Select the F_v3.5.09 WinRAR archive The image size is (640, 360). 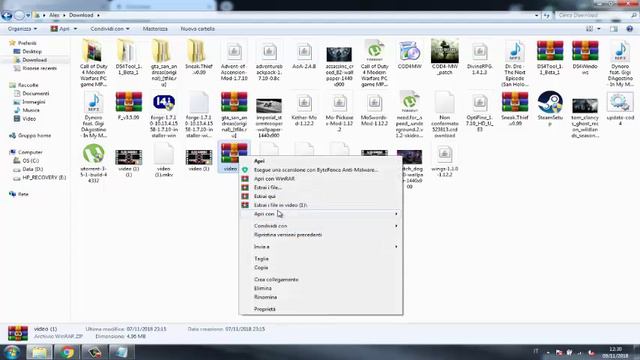point(129,102)
